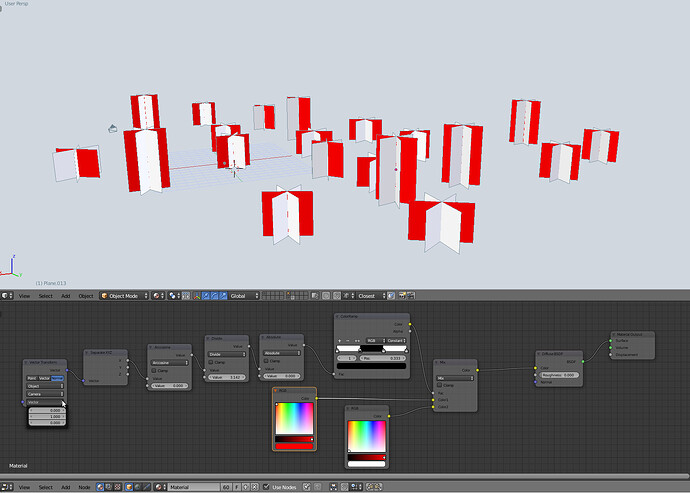Click the paste nodes icon

(378, 487)
